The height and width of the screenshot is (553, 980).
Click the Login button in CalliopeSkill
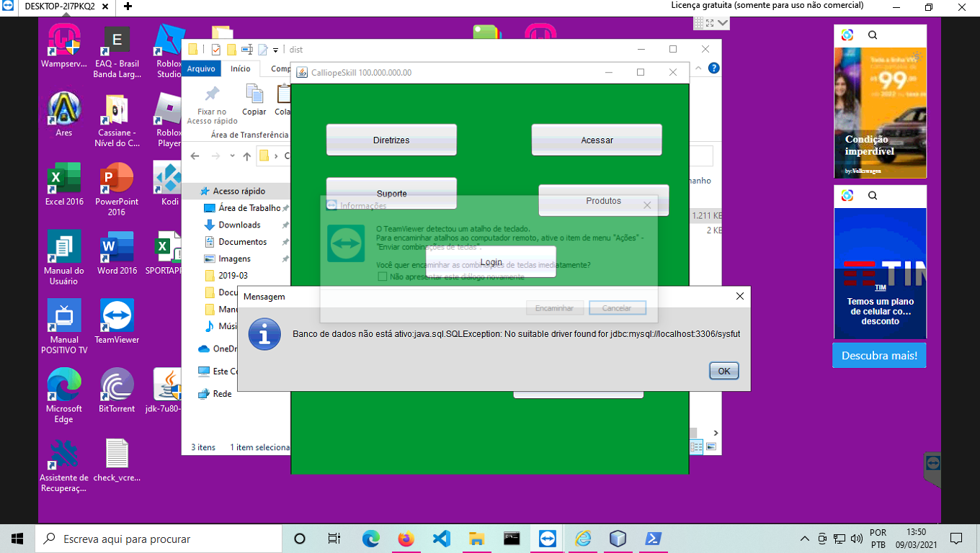tap(491, 262)
